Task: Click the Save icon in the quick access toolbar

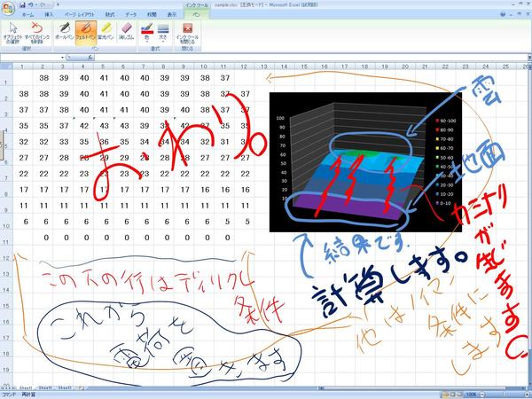Action: 22,4
